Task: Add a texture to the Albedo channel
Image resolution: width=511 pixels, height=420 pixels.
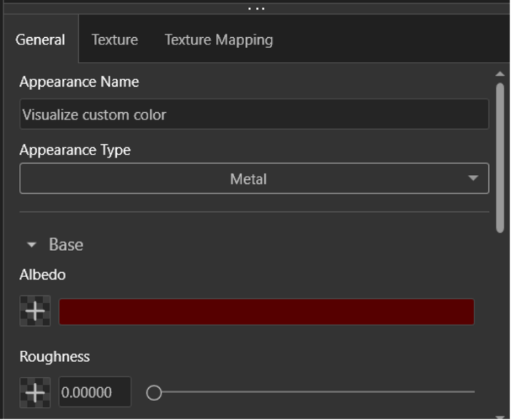Action: point(34,311)
